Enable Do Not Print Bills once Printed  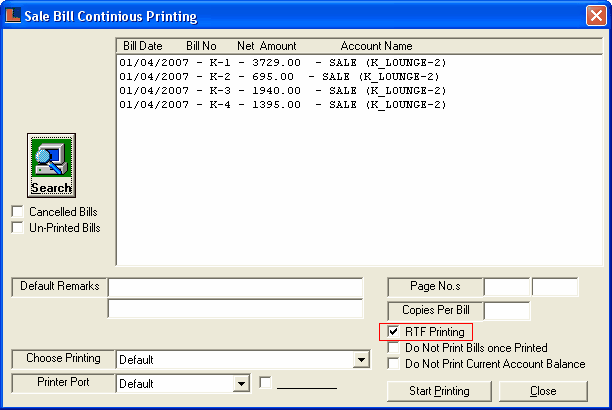[393, 348]
